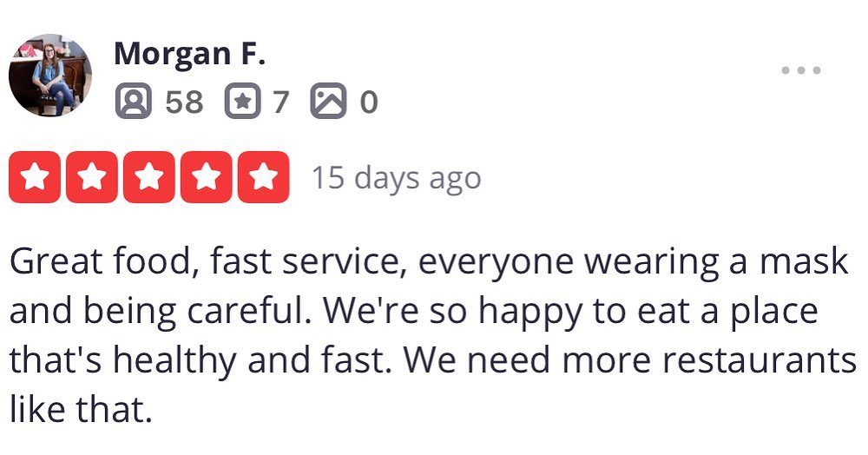Click the first red rating star
Image resolution: width=868 pixels, height=455 pixels.
tap(35, 177)
